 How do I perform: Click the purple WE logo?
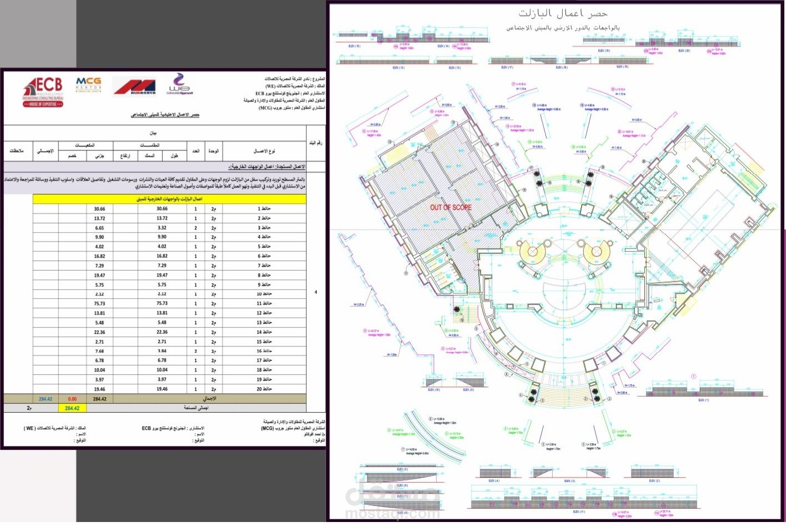click(179, 84)
